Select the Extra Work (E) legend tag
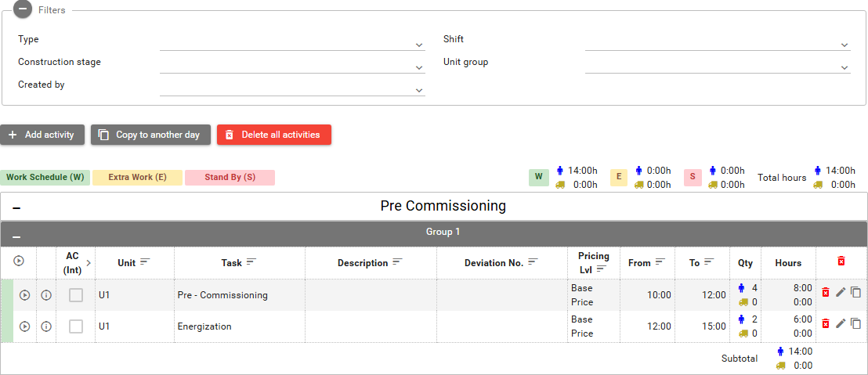Image resolution: width=868 pixels, height=375 pixels. (x=137, y=178)
